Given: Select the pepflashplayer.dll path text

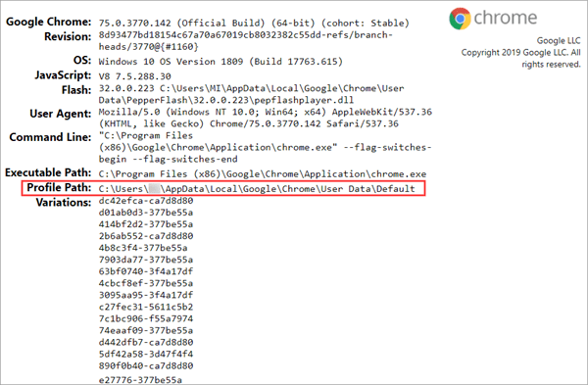Looking at the screenshot, I should 251,94.
